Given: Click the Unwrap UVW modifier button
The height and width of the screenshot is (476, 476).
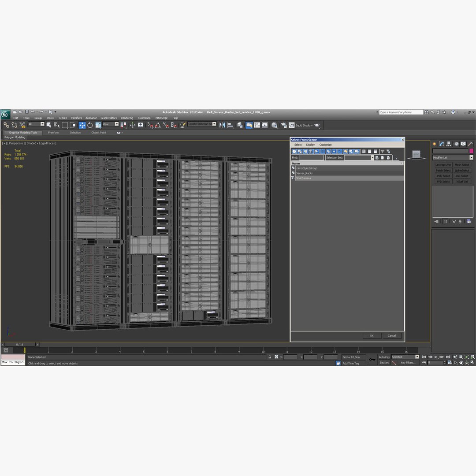Looking at the screenshot, I should click(x=443, y=165).
